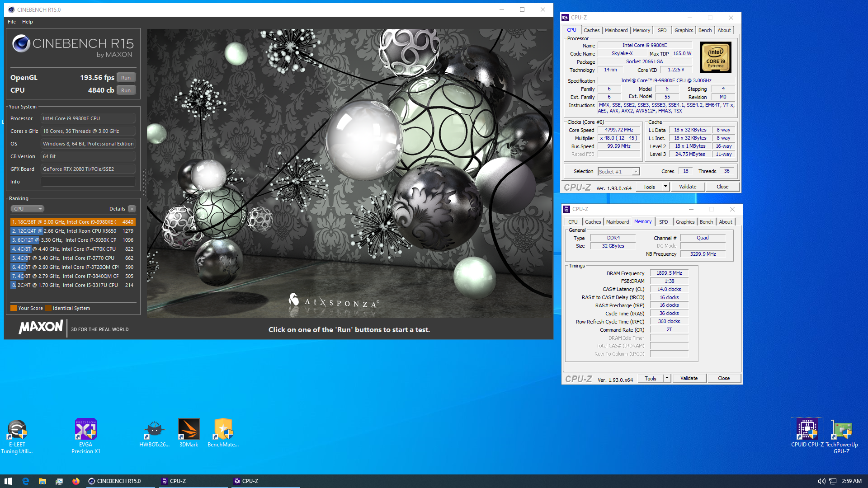Click upper CPU-Z window title icon
This screenshot has width=868, height=488.
click(x=565, y=18)
